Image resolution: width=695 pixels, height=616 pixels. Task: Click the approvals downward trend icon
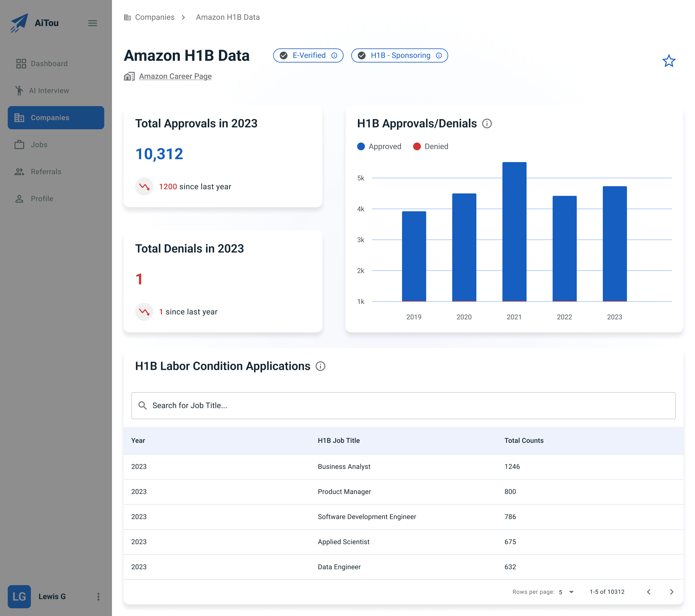pos(144,186)
